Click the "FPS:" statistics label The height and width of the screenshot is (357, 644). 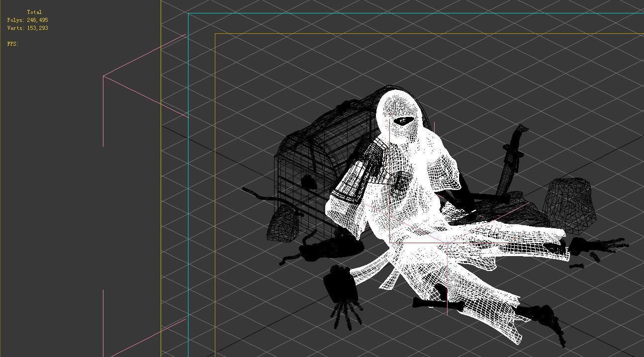(x=12, y=44)
